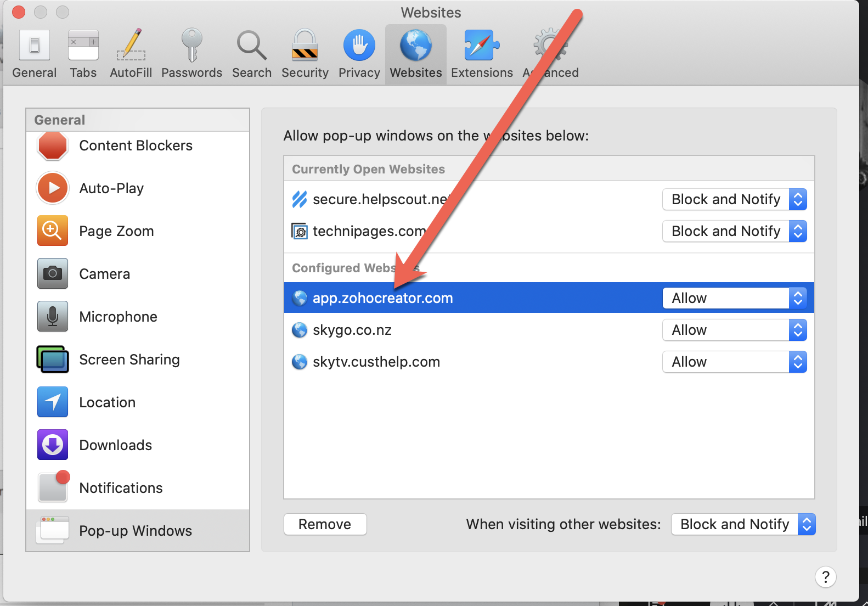Click the technipages.com favicon

pos(300,231)
